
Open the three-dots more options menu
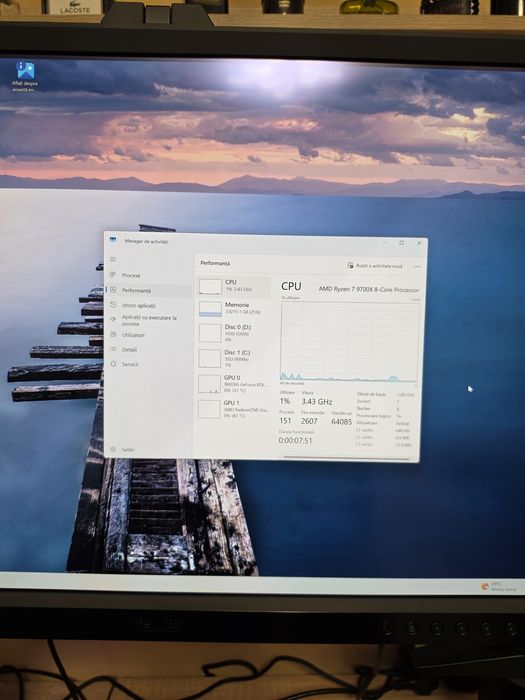(417, 267)
